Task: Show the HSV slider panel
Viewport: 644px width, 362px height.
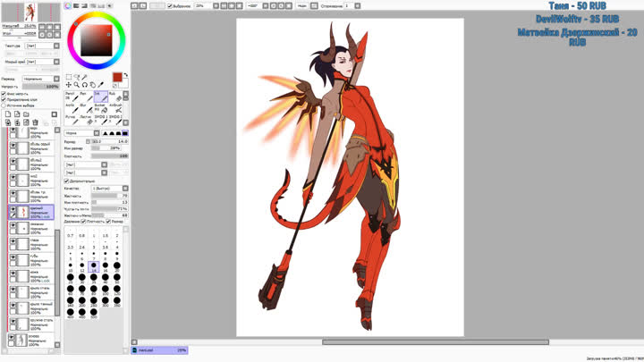Action: (x=84, y=5)
